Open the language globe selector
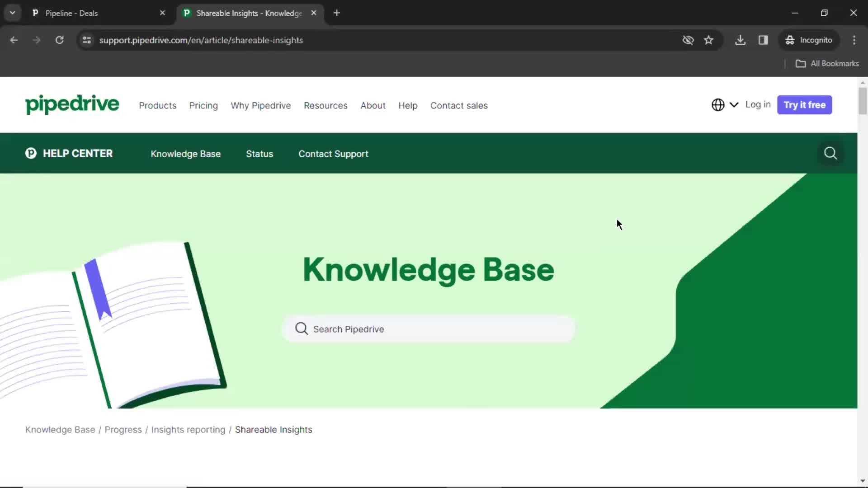Image resolution: width=868 pixels, height=488 pixels. [x=724, y=105]
